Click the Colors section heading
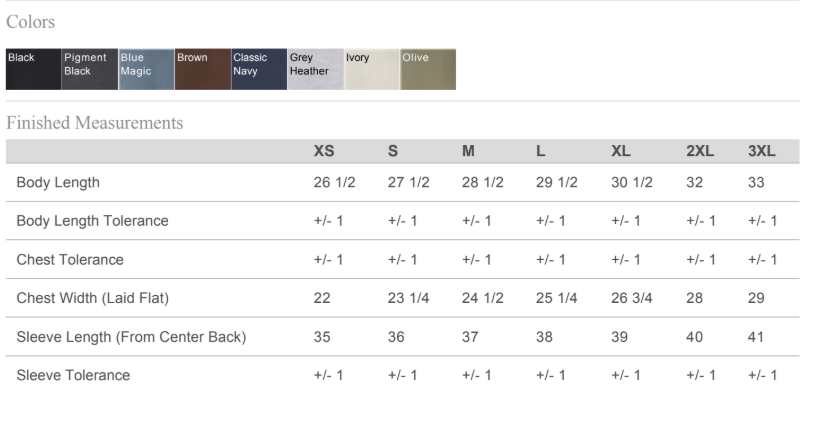This screenshot has width=836, height=422. pos(31,22)
